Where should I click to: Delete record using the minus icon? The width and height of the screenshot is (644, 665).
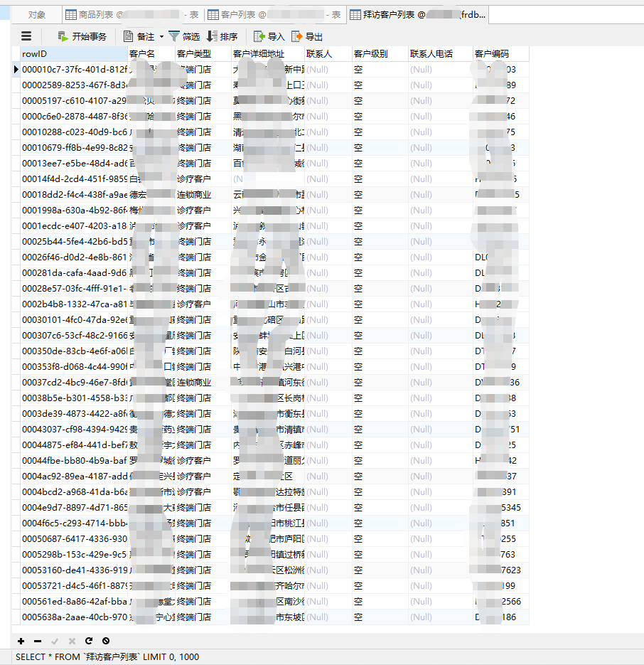tap(38, 641)
